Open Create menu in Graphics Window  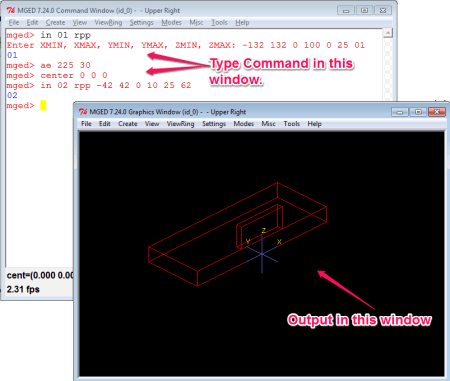[128, 124]
